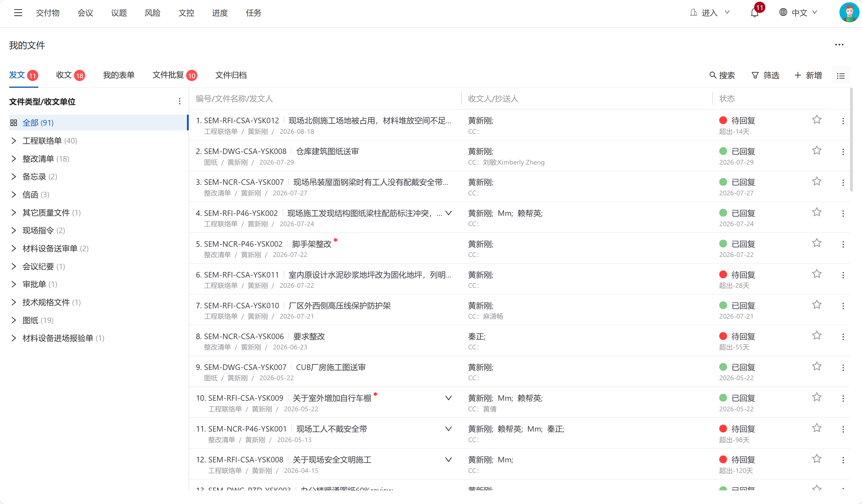Select 全部 (91) category
The height and width of the screenshot is (504, 862).
[99, 122]
